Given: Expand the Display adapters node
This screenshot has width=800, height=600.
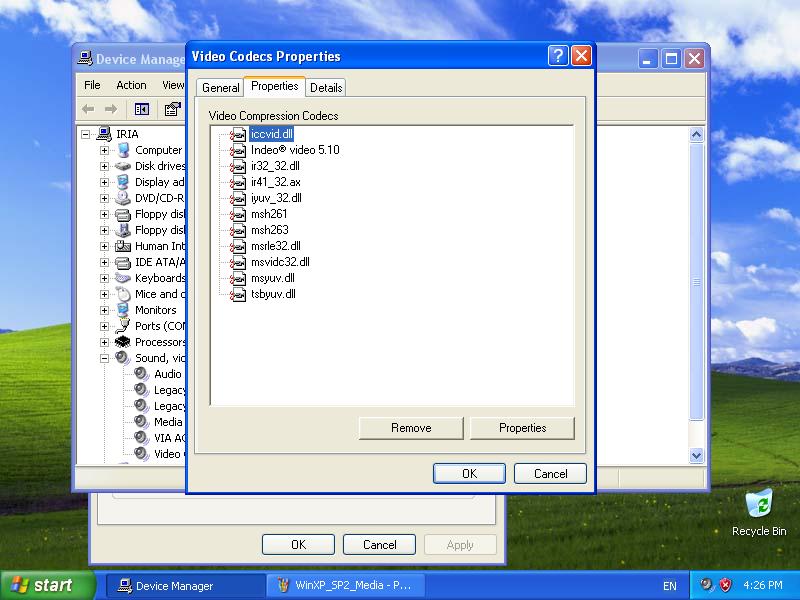Looking at the screenshot, I should [x=105, y=182].
